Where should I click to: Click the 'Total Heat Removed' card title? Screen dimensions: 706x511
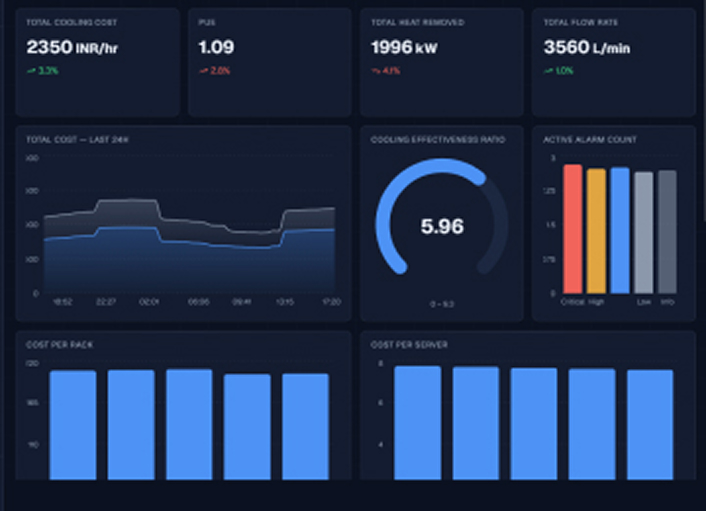point(417,23)
